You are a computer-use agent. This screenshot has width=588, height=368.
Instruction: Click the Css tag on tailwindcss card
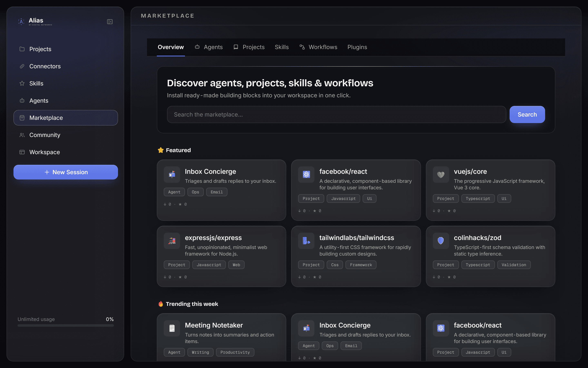point(335,265)
